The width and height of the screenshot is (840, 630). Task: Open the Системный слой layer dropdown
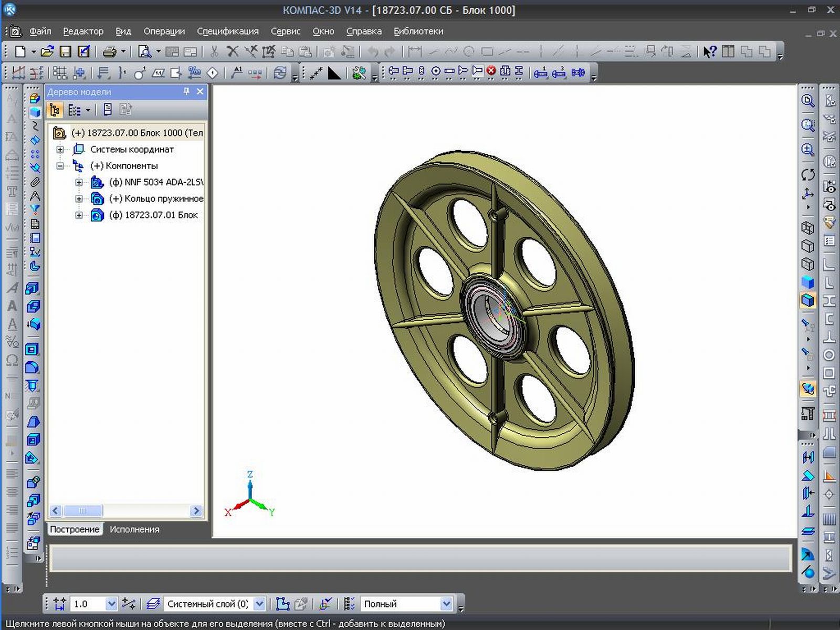(259, 604)
